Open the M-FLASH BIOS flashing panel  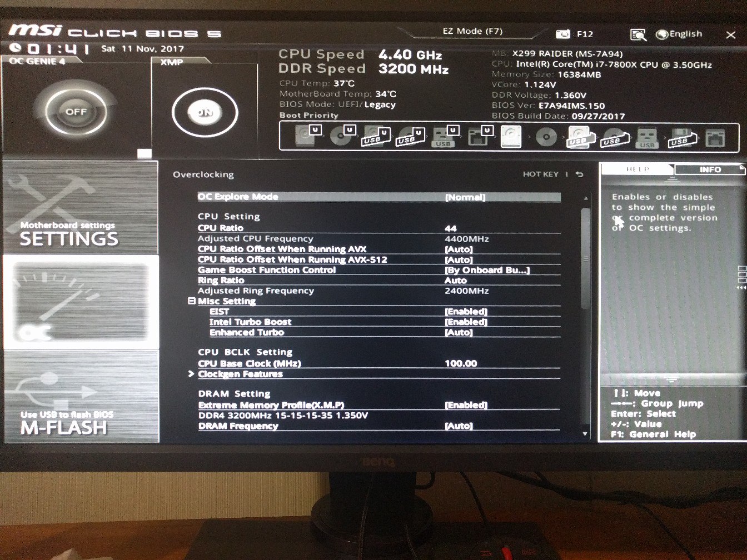81,396
